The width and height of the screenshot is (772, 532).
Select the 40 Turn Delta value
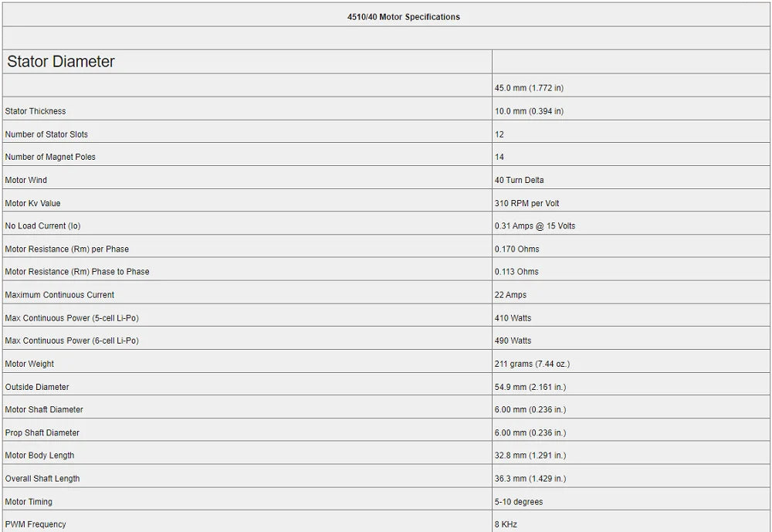coord(519,180)
